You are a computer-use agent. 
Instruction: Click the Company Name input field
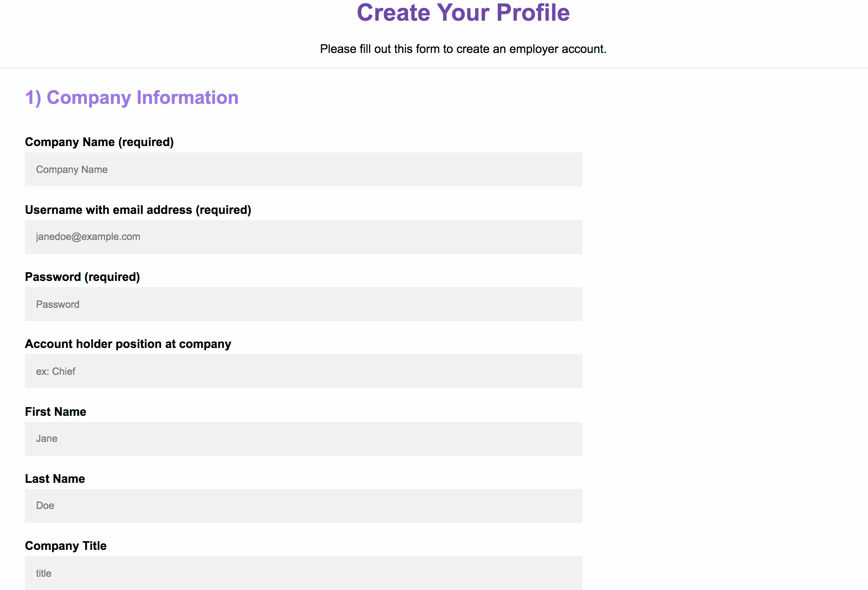[x=303, y=169]
